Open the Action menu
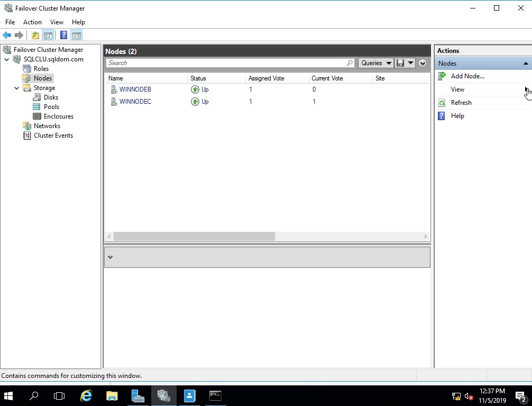 tap(32, 22)
